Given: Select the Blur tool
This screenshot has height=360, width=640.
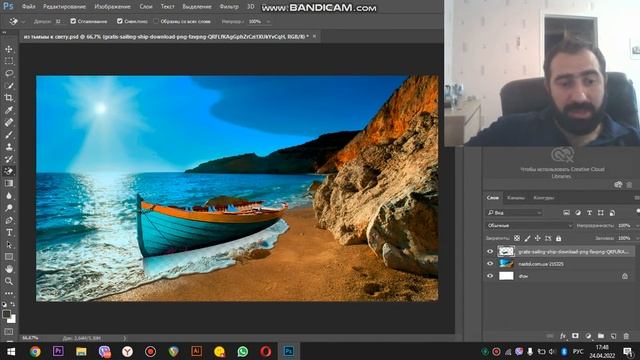Looking at the screenshot, I should (x=9, y=196).
